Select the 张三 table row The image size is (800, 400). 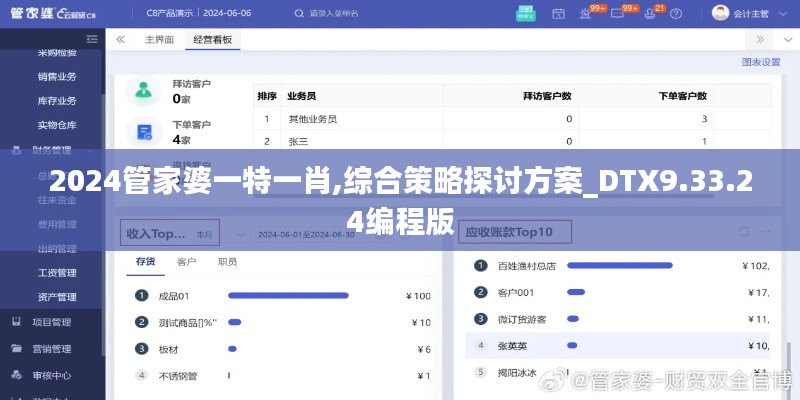click(x=512, y=141)
